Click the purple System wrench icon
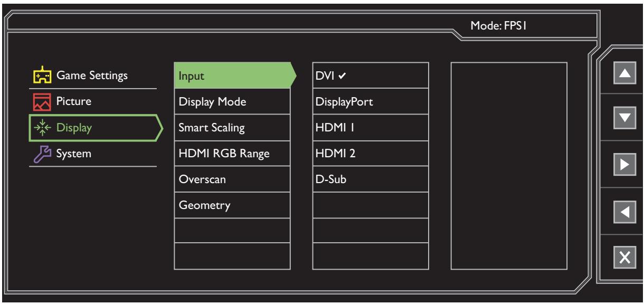 click(x=39, y=154)
